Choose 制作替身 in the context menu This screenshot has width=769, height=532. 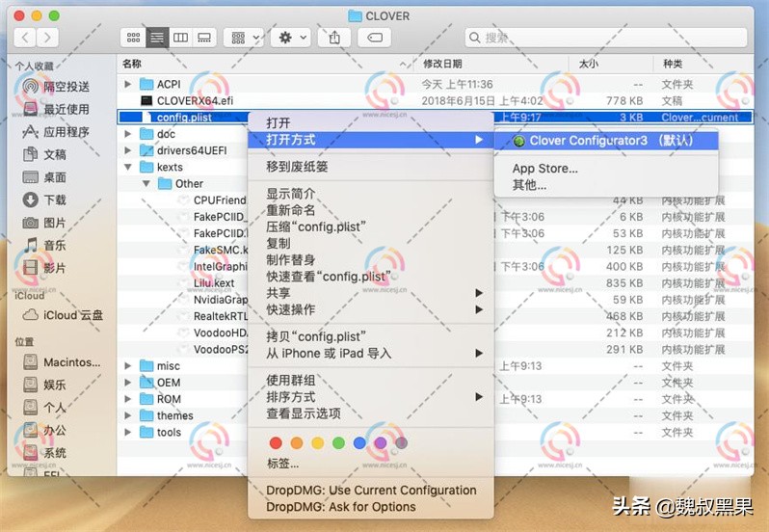(371, 260)
